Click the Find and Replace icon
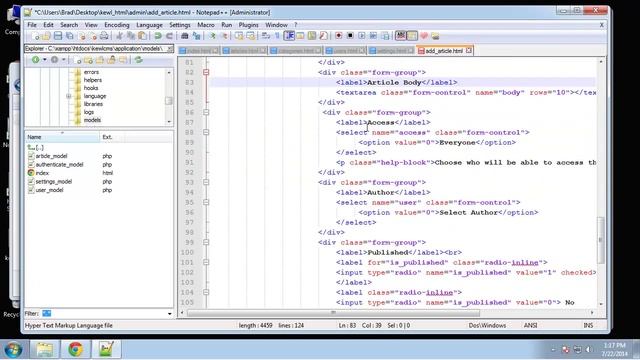Screen dimensions: 640x360 196,36
